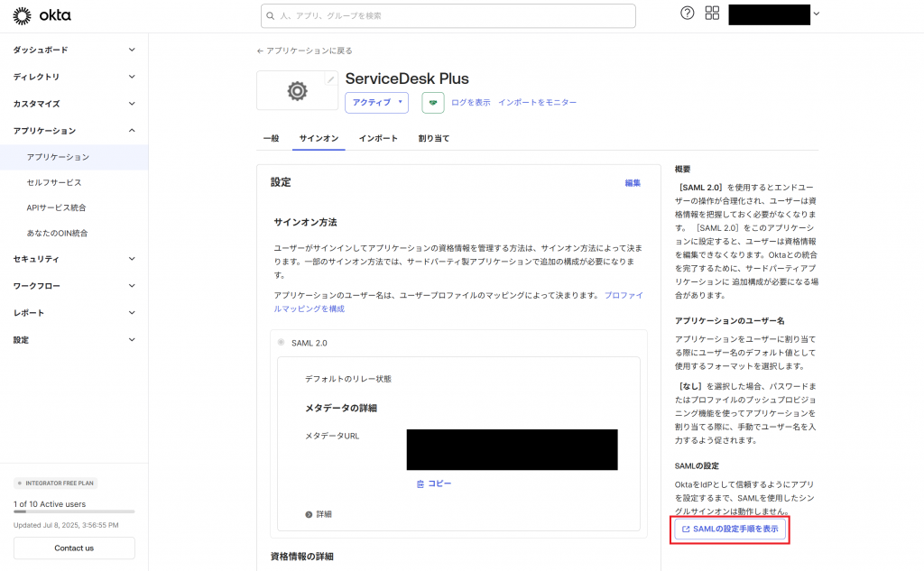Click the ServiceDesk Plus title text

pos(407,79)
